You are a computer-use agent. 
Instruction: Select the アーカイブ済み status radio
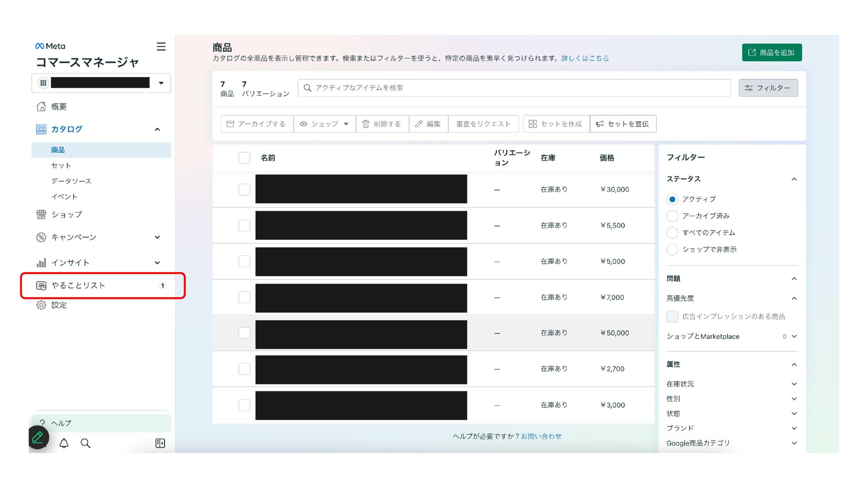point(672,216)
